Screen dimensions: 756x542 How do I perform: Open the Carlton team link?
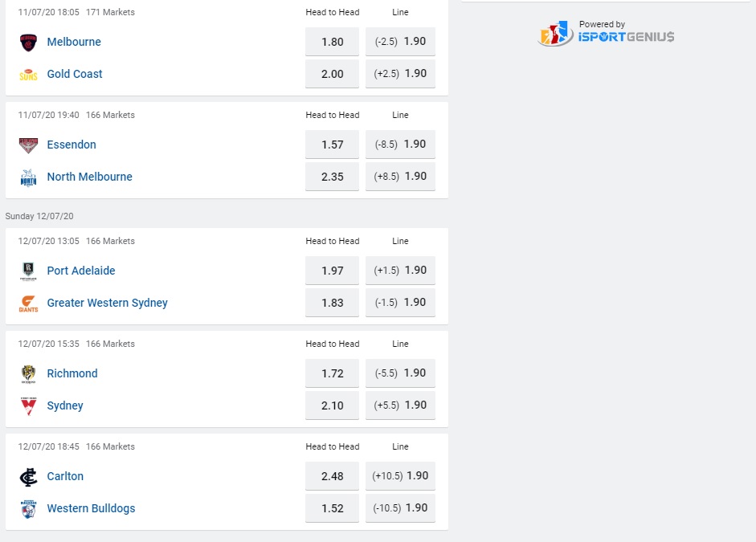pyautogui.click(x=65, y=476)
